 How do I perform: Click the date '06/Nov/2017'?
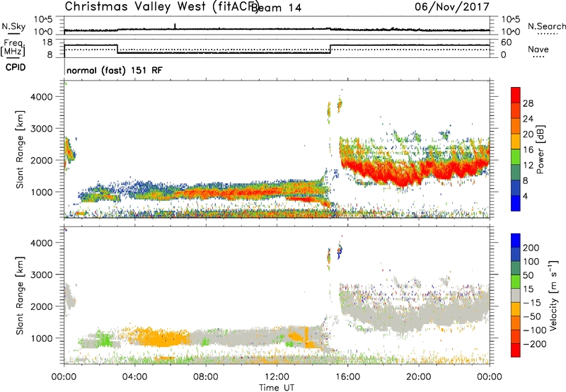[452, 6]
